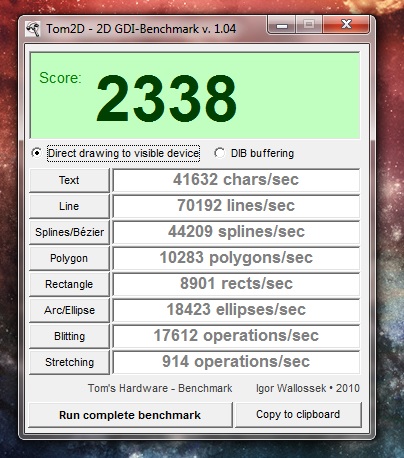Click the Score: label

tap(60, 78)
